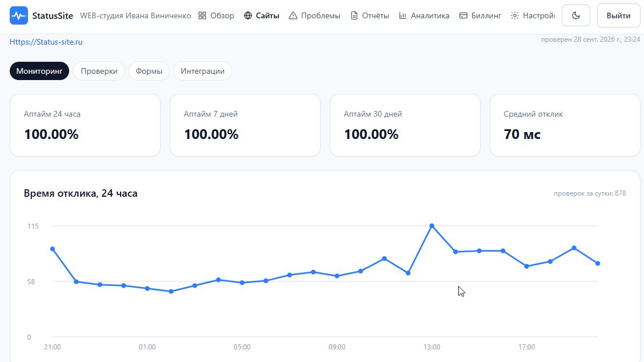
Task: Click the 58 axis label
Action: (31, 282)
